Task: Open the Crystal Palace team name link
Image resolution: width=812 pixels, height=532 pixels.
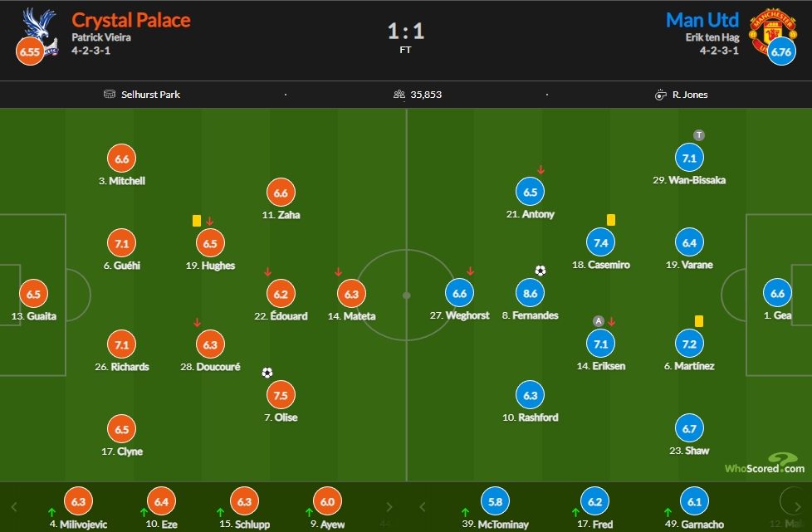Action: click(131, 20)
